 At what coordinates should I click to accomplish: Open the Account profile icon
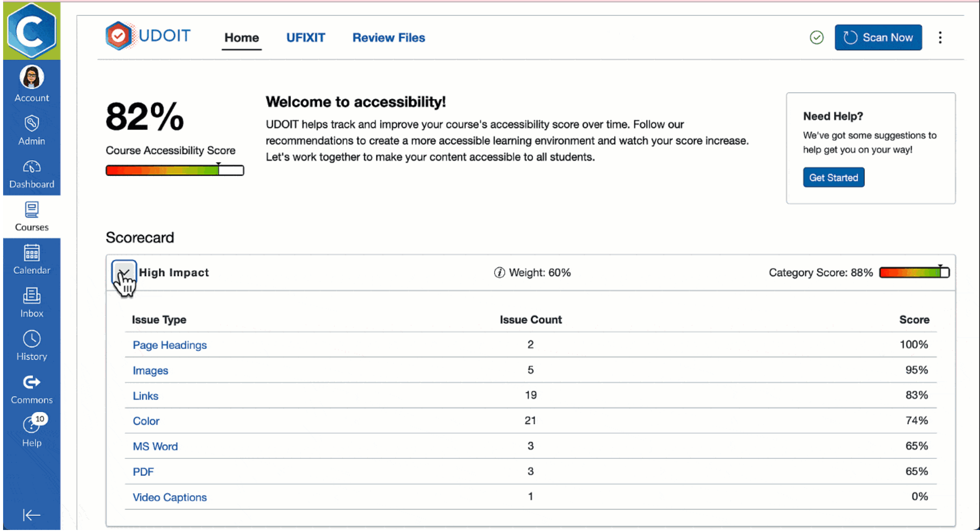32,78
